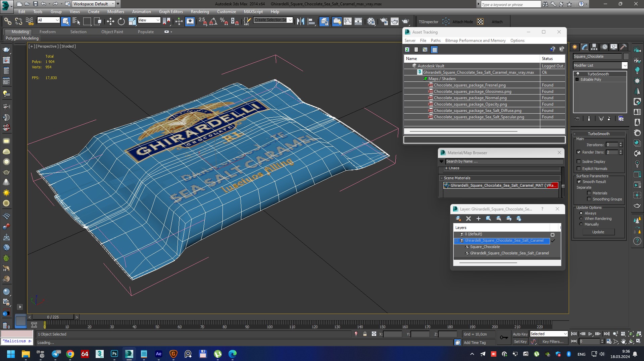The height and width of the screenshot is (361, 644).
Task: Collapse the Ghirardelli layer tree node
Action: [456, 241]
